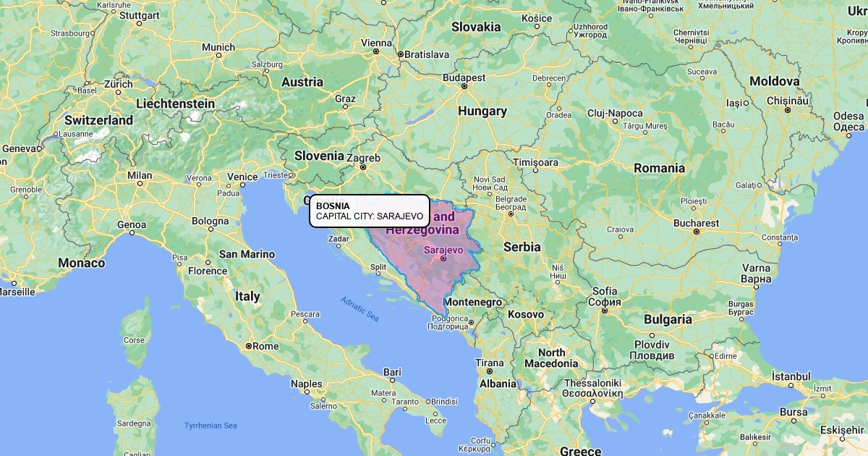Select the Hungary country label
The width and height of the screenshot is (868, 456).
(482, 111)
